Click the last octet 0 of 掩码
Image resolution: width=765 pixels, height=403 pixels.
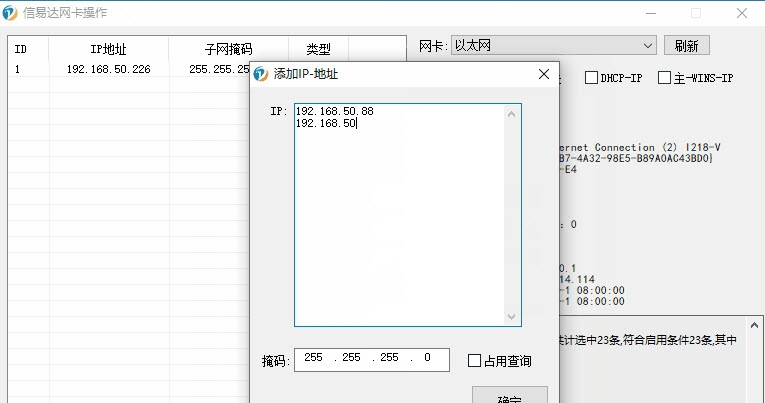point(427,358)
